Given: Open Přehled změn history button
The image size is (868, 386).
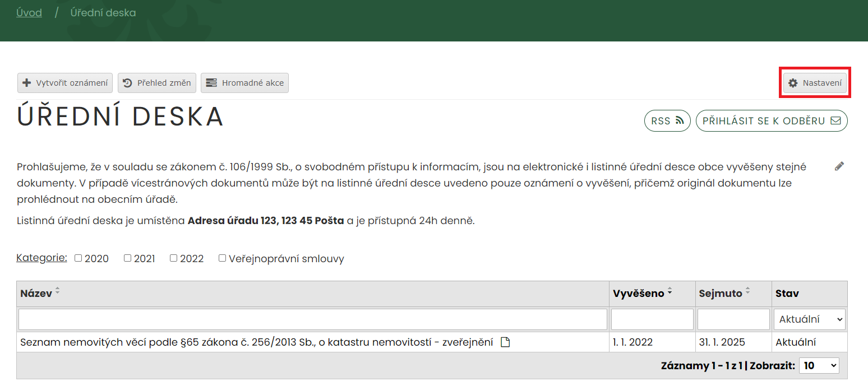Looking at the screenshot, I should 157,83.
